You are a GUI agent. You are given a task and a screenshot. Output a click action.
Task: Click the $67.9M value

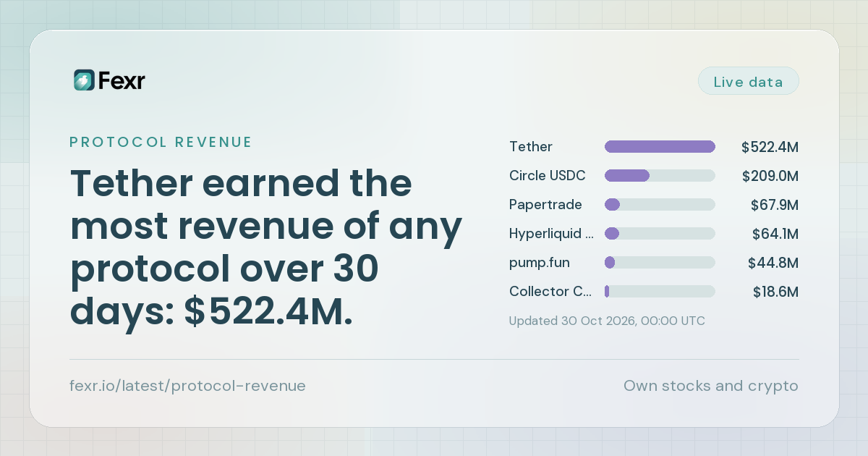coord(775,205)
